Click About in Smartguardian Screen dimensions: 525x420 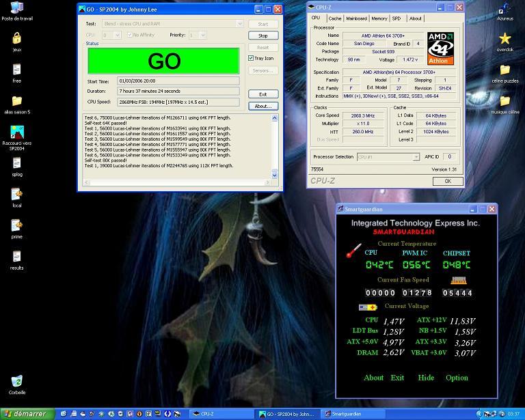tap(373, 378)
